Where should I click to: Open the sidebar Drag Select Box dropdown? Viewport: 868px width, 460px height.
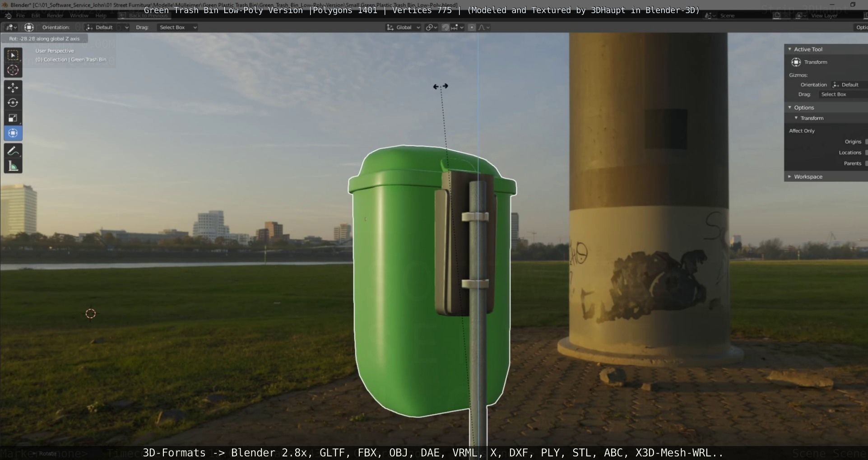pos(843,94)
